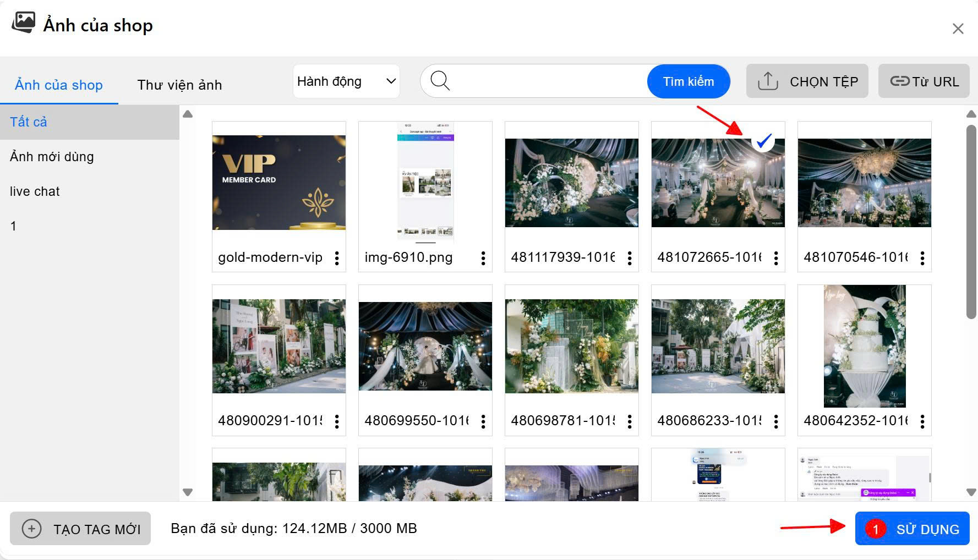This screenshot has height=560, width=978.
Task: Select the 480642352 wedding cake thumbnail
Action: (865, 346)
